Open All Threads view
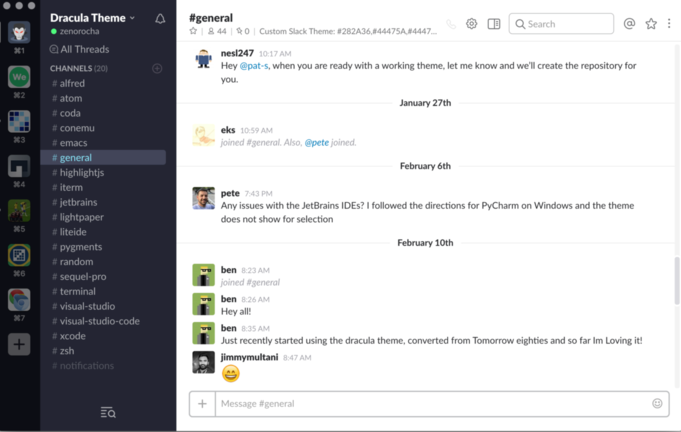Viewport: 681px width, 432px height. click(x=85, y=48)
